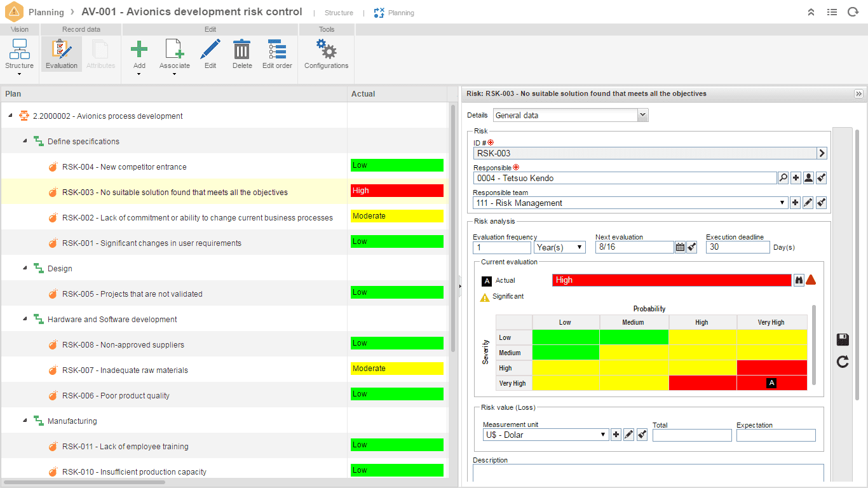Open Configurations gear tool
Image resolution: width=868 pixels, height=488 pixels.
[x=327, y=54]
